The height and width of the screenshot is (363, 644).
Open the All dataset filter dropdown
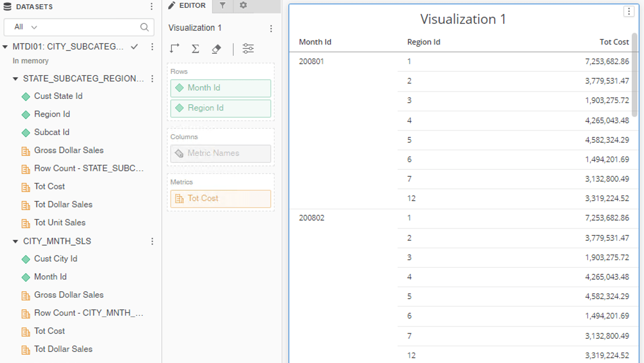25,27
